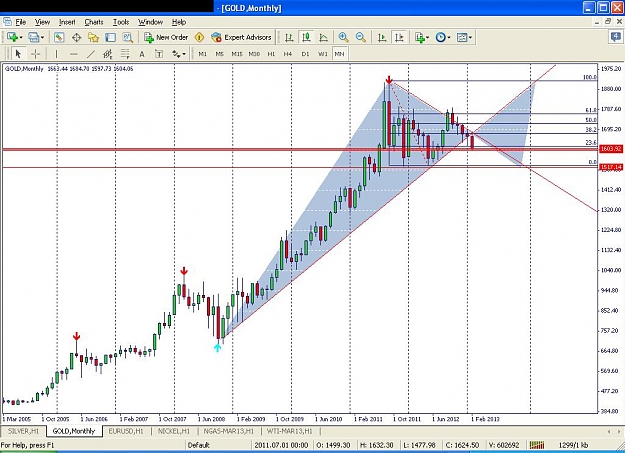Click the Default profile in status bar
625x453 pixels.
click(199, 445)
